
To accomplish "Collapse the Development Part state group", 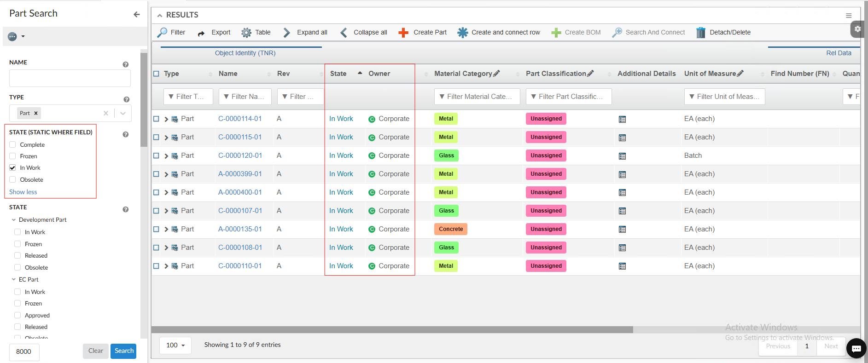I will 14,220.
